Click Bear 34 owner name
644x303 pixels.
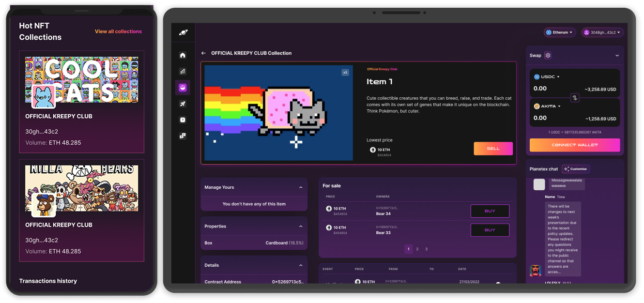pyautogui.click(x=383, y=213)
